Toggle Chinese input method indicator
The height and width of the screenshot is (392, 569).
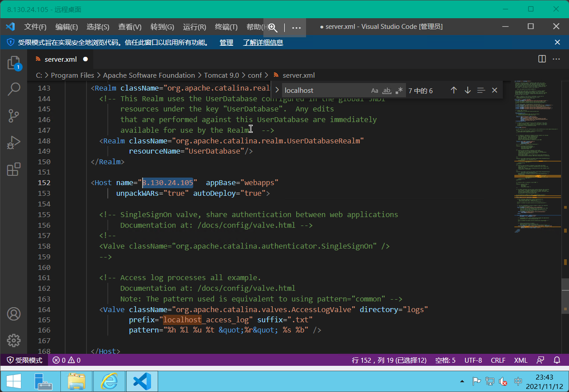517,381
